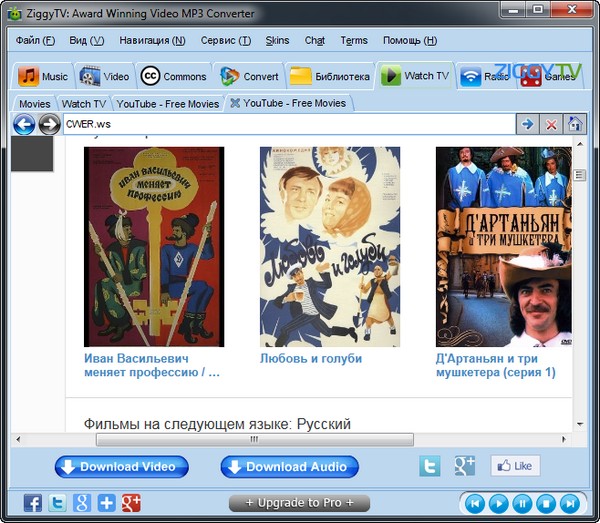Click the forward navigation arrow
Image resolution: width=600 pixels, height=523 pixels.
pos(49,124)
